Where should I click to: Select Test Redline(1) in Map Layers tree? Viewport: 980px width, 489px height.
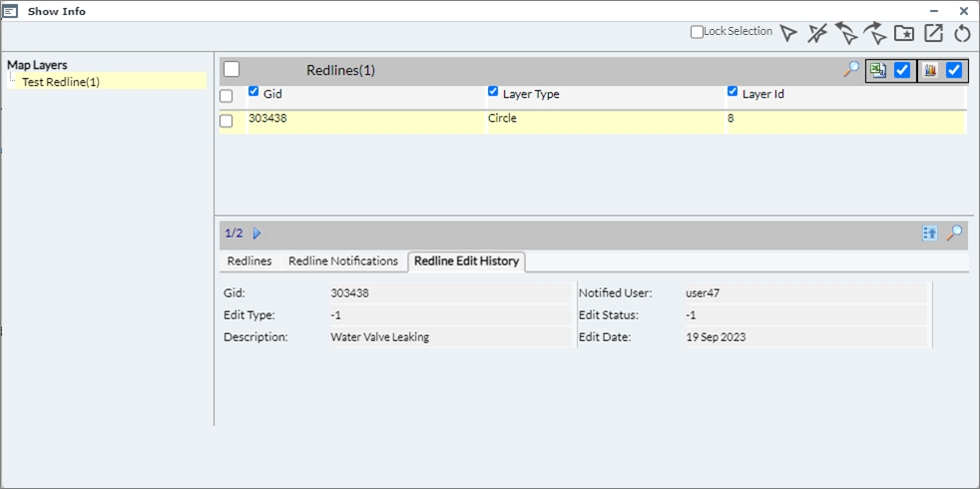(x=61, y=82)
